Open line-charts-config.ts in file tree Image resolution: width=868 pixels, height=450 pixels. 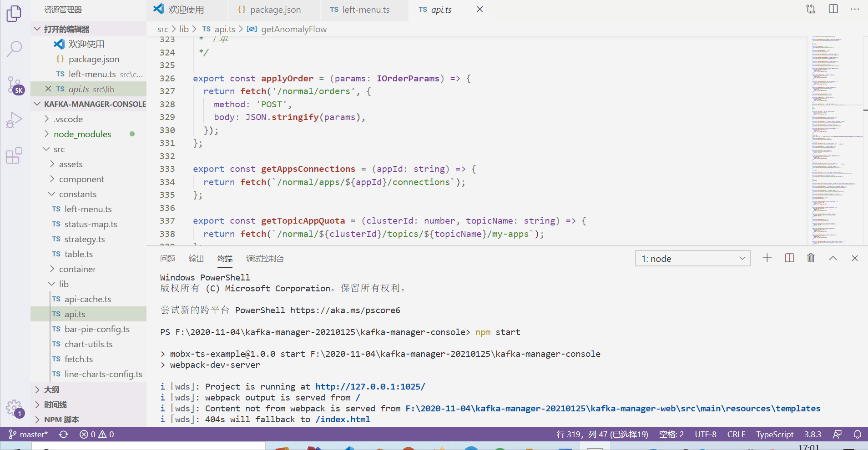click(89, 374)
